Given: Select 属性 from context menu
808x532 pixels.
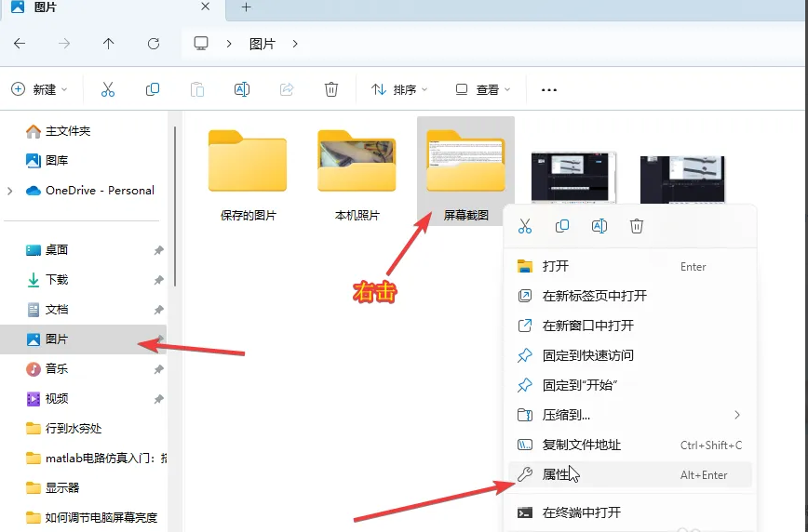Looking at the screenshot, I should coord(556,474).
